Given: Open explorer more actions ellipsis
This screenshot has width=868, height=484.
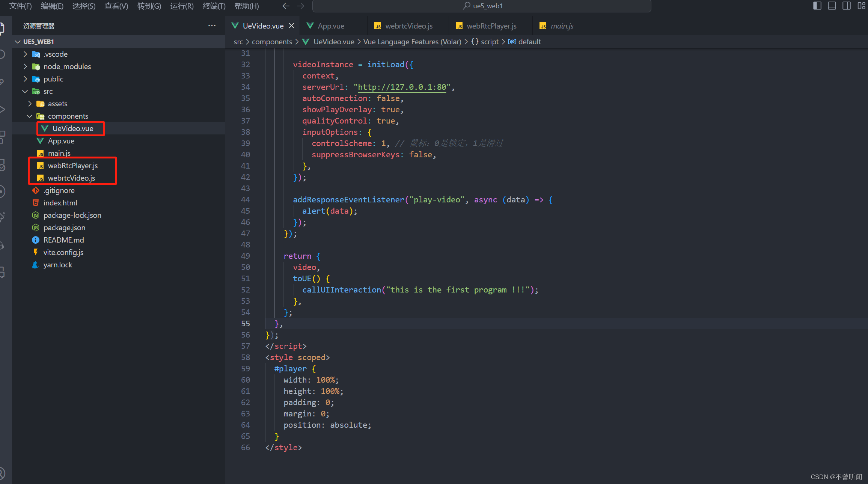Looking at the screenshot, I should tap(212, 26).
